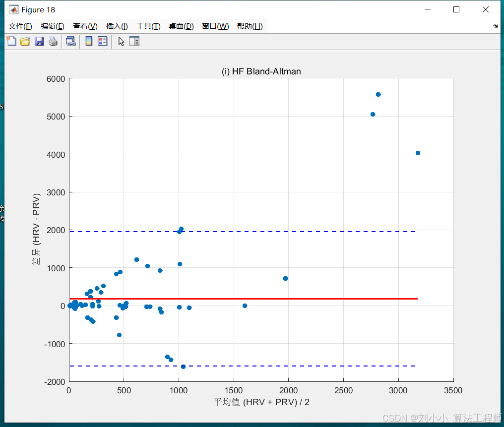The image size is (504, 427).
Task: Click the data point near mean 1600
Action: click(x=245, y=306)
